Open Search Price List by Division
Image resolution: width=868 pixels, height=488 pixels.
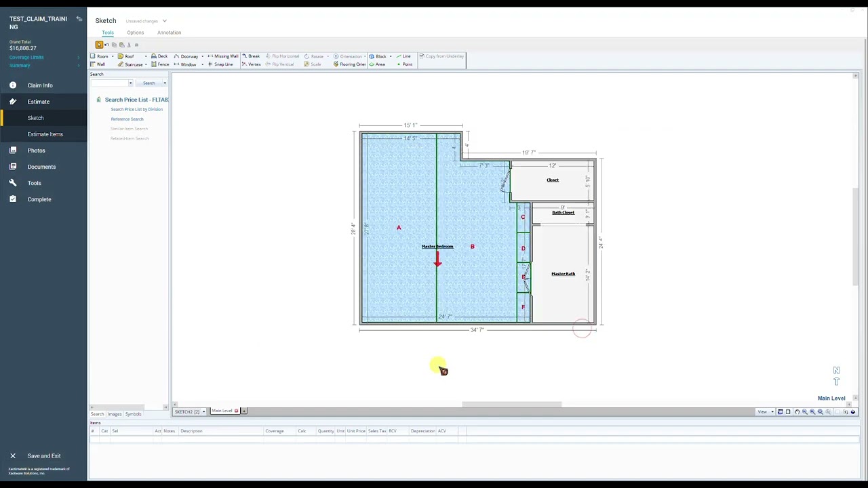tap(137, 109)
